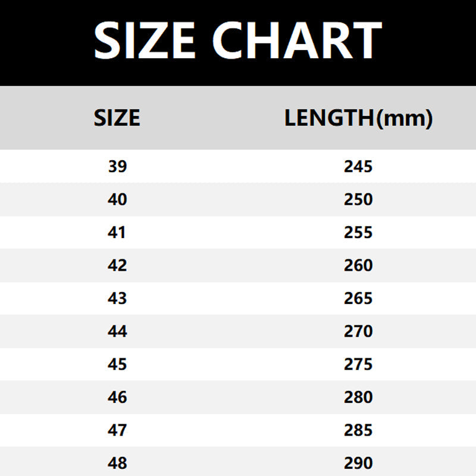Click the 290 length value
Viewport: 476px width, 476px height.
[358, 463]
